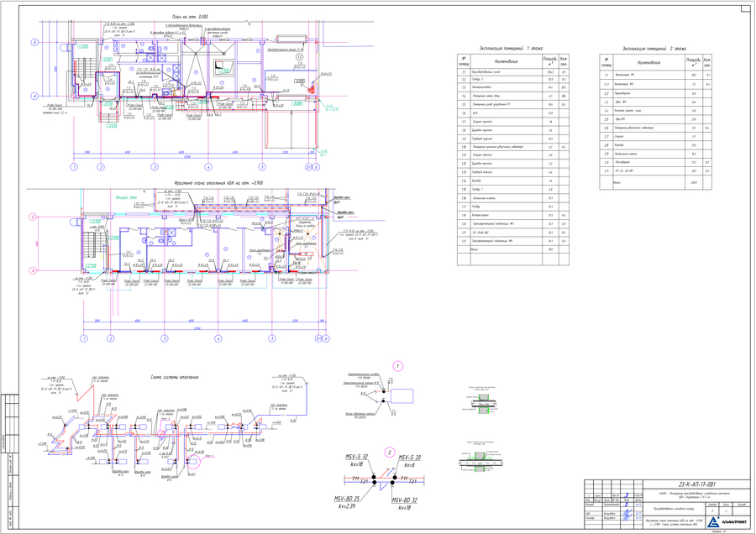Click "Экспликация помещений 2 этажа" table title

point(654,49)
